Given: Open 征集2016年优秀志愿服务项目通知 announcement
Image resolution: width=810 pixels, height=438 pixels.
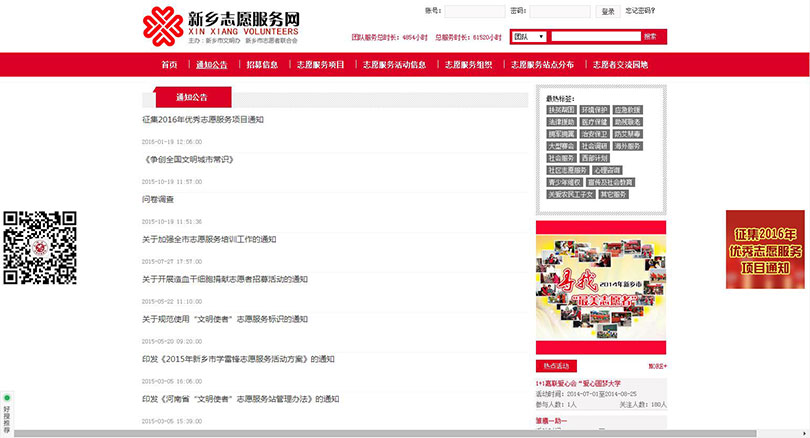Looking at the screenshot, I should [203, 120].
